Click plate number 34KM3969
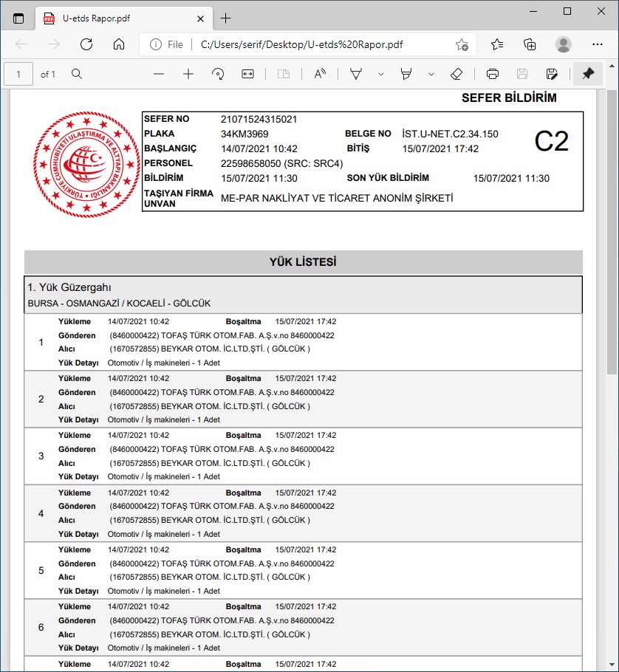Viewport: 619px width, 672px height. pos(244,134)
